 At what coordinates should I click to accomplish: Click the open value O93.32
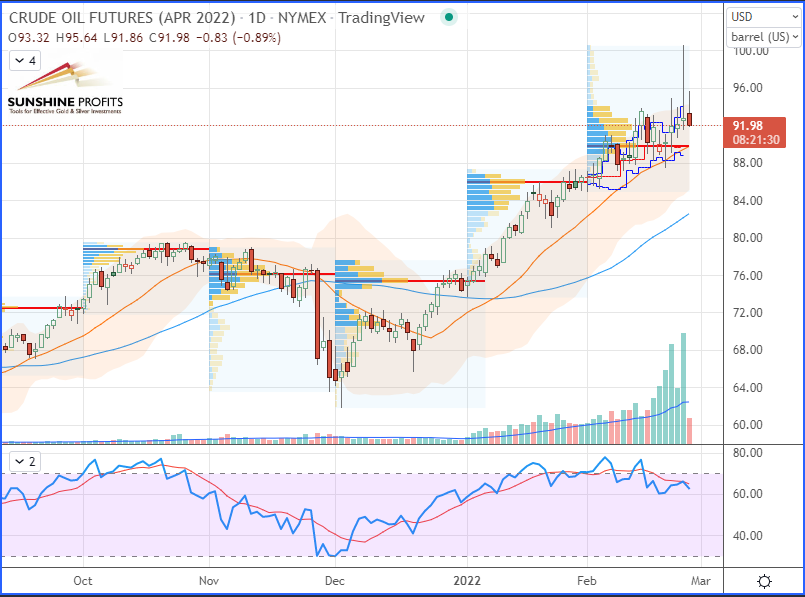[x=29, y=38]
